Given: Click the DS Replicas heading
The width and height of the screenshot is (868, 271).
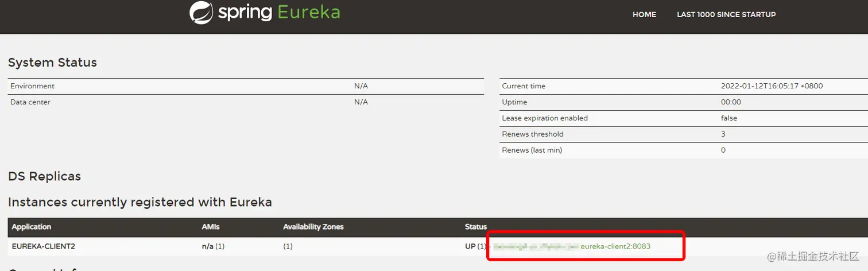Looking at the screenshot, I should [44, 176].
